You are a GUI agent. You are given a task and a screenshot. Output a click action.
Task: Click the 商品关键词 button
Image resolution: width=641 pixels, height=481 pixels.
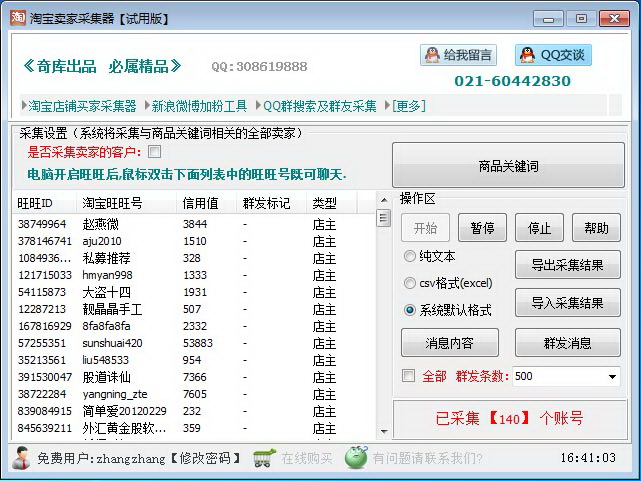tap(508, 165)
